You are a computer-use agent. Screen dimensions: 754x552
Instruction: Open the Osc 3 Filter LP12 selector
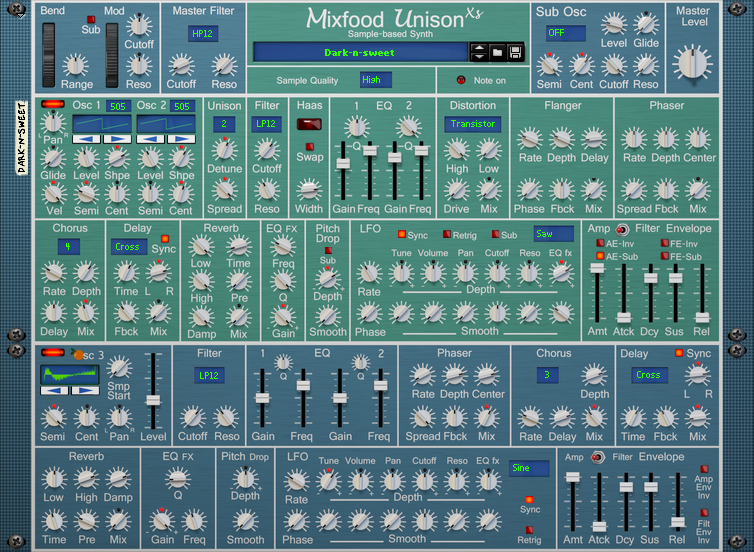[209, 376]
